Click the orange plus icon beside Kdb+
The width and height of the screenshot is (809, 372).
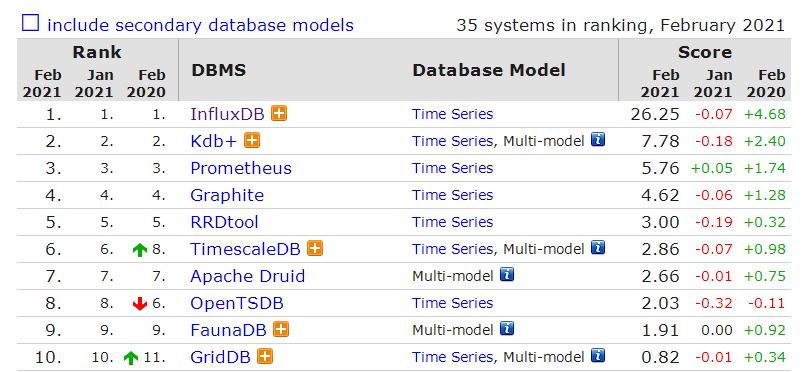pyautogui.click(x=252, y=140)
